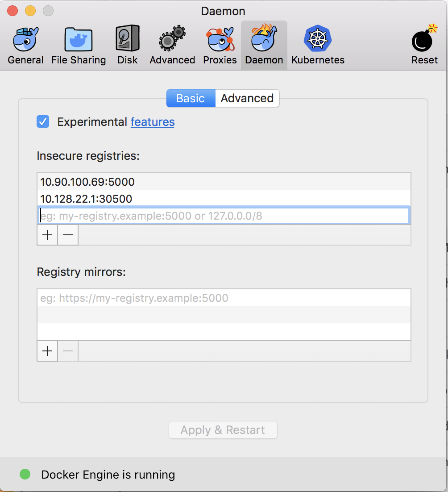This screenshot has height=492, width=448.
Task: Close the Daemon window with red button
Action: (12, 11)
